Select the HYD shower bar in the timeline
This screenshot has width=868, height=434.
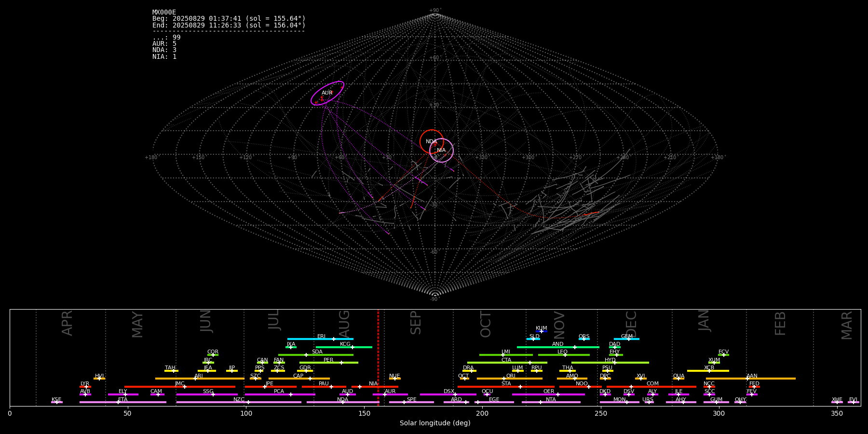tap(610, 363)
